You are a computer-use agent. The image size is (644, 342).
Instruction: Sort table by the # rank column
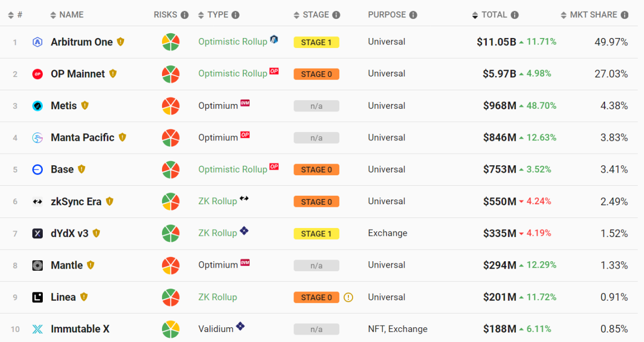15,15
